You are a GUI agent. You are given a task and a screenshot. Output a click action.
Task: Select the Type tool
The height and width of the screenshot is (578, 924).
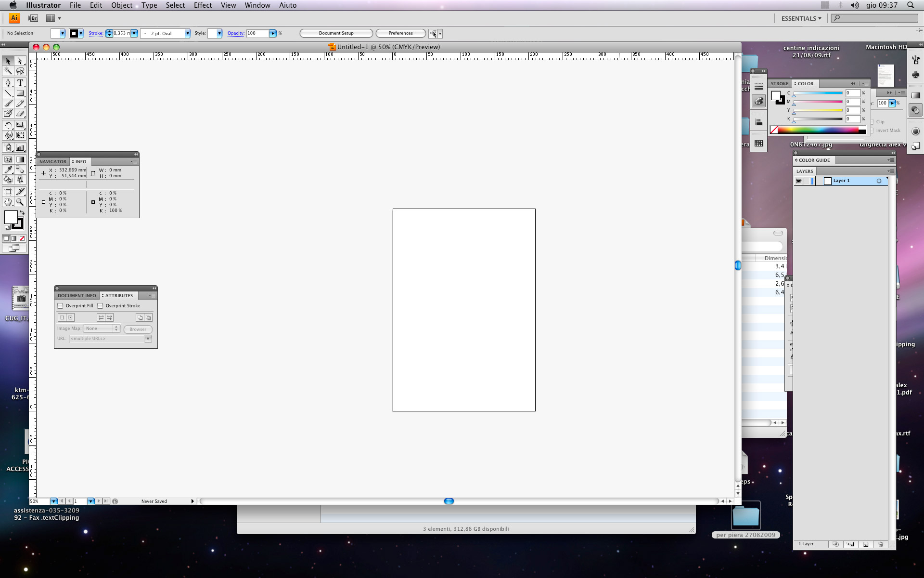point(20,83)
